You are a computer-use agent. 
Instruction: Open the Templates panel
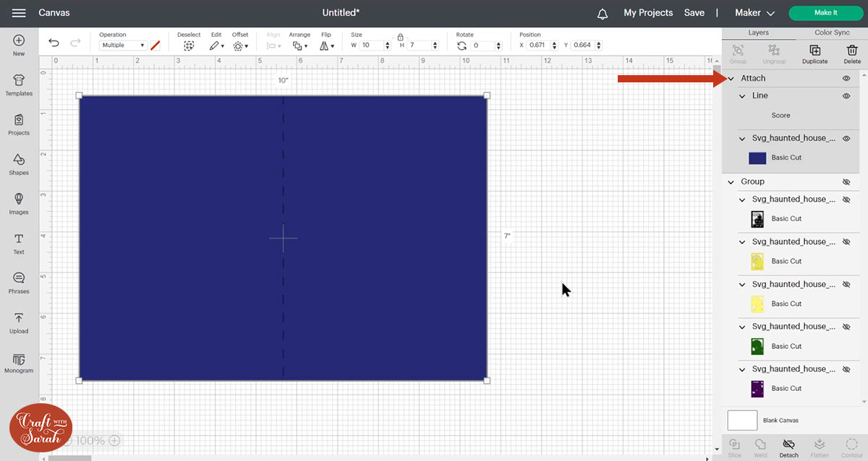(x=19, y=85)
